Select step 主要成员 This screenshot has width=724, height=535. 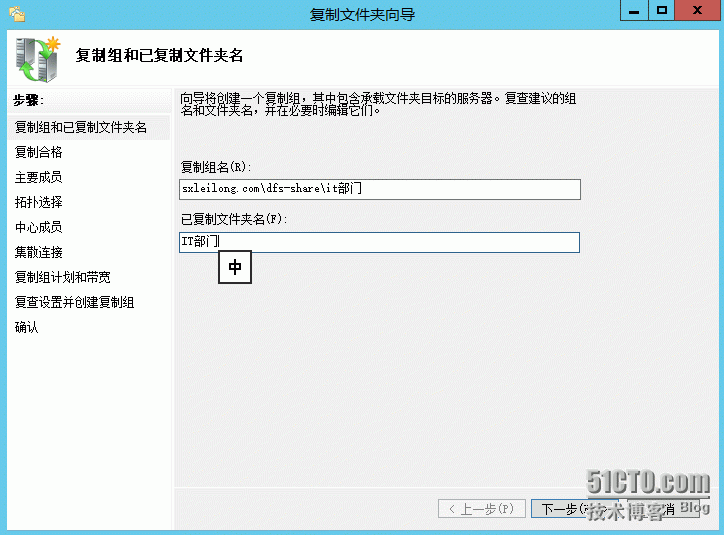(38, 177)
